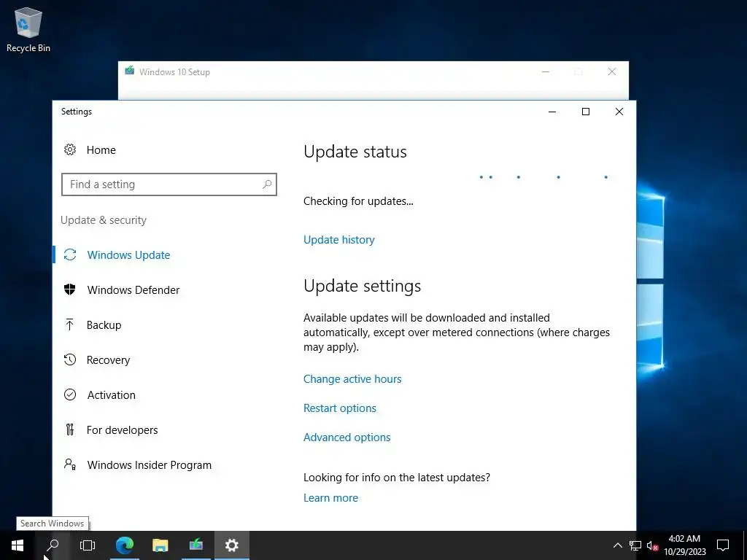Minimize the Windows 10 Setup window

(x=546, y=71)
